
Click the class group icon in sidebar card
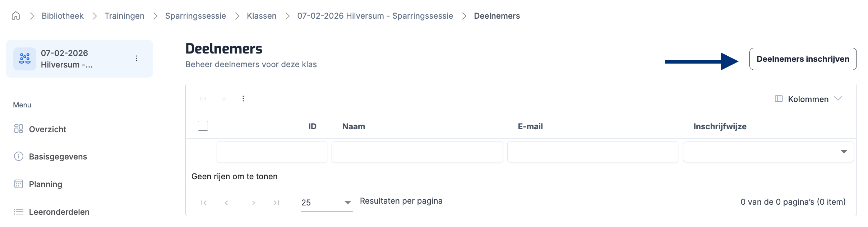(x=25, y=59)
